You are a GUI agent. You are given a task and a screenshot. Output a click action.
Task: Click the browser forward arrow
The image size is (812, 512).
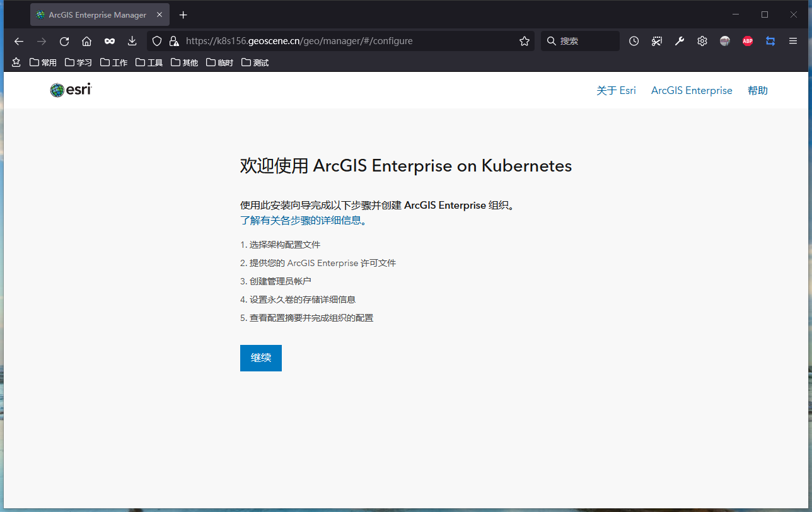point(42,41)
